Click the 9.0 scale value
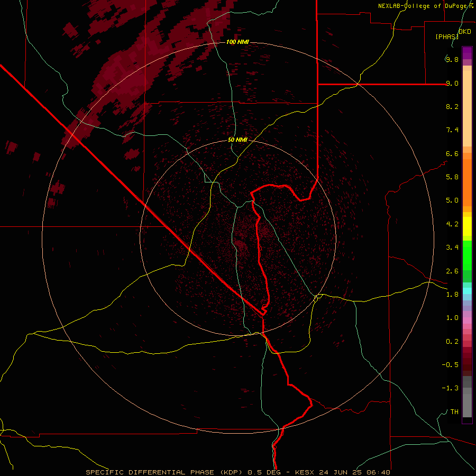Viewport: 476px width, 476px height. tap(452, 83)
